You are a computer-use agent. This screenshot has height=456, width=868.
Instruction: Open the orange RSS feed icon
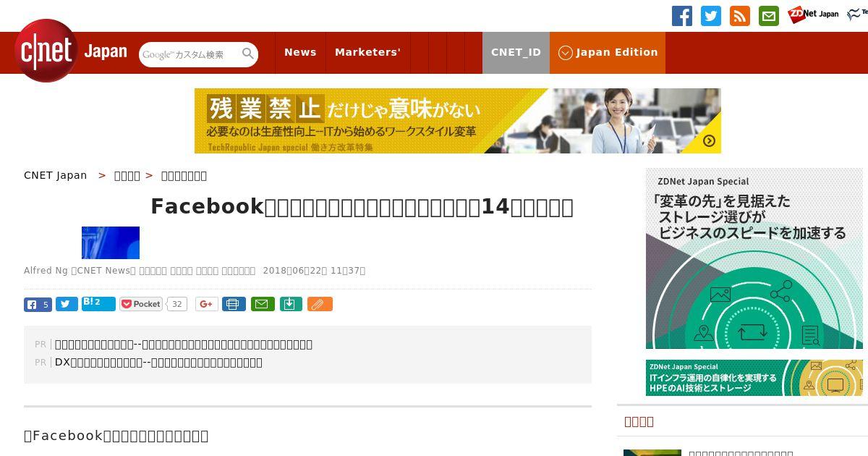(x=740, y=16)
